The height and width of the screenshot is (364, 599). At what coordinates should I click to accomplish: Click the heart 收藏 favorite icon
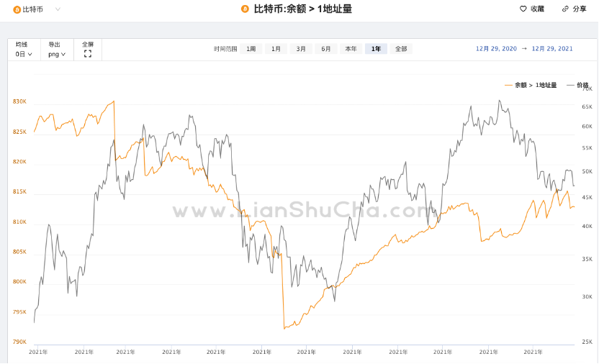pyautogui.click(x=523, y=9)
